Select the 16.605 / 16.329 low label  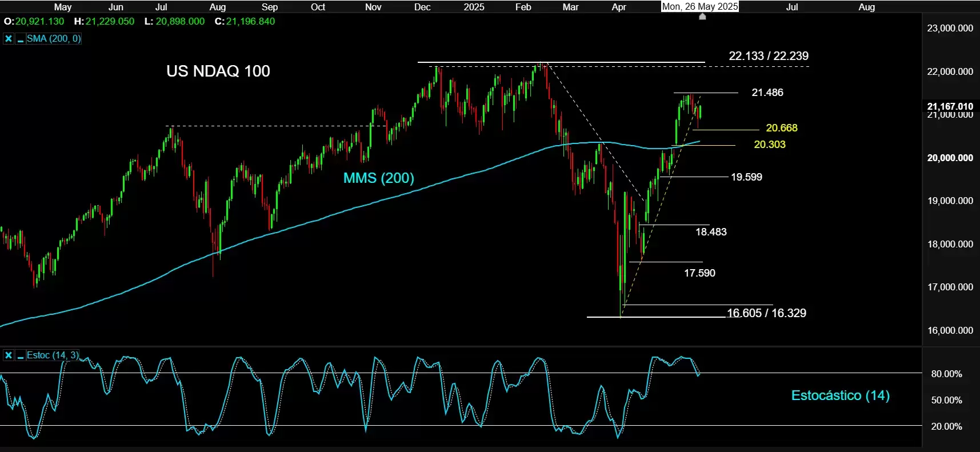tap(766, 313)
